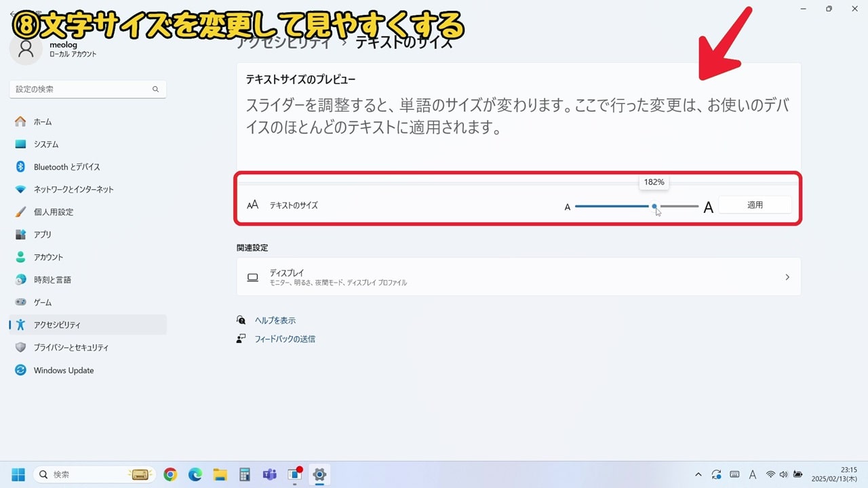Click the gray right part of text size slider
Screen dimensions: 868x488
point(679,206)
